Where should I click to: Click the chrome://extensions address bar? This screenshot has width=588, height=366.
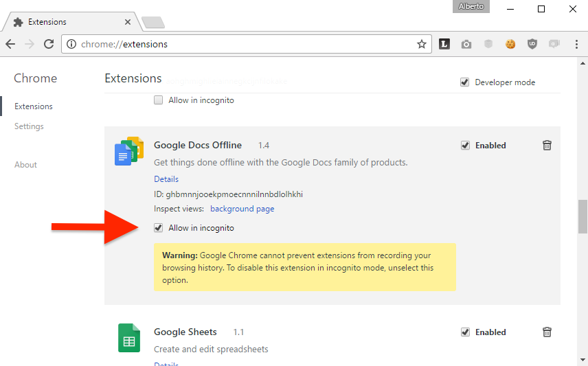tap(240, 44)
